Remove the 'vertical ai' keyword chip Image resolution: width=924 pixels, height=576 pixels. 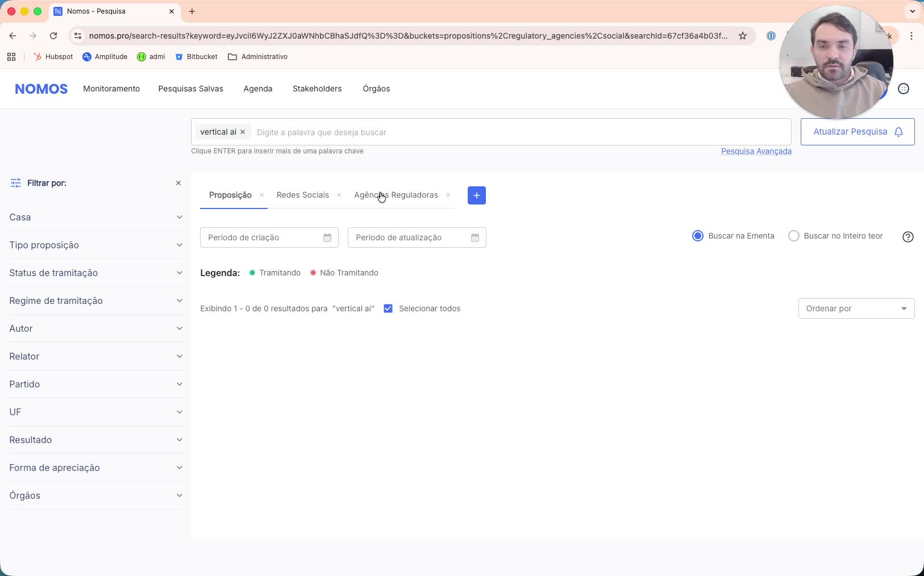[x=243, y=132]
